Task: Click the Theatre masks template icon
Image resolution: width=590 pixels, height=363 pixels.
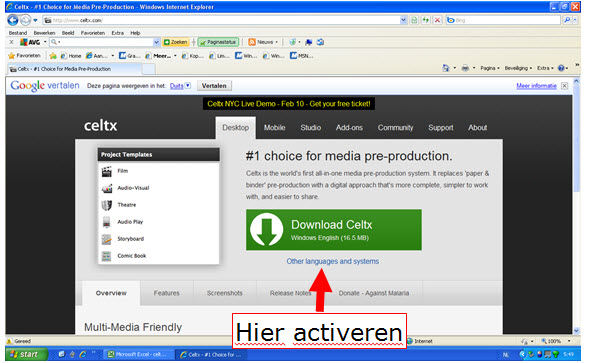Action: [x=107, y=205]
